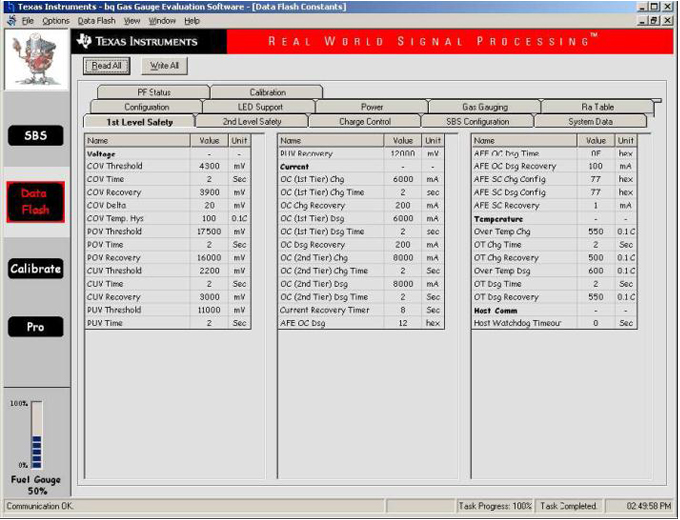Switch to the LED Support tab
This screenshot has width=680, height=520.
pos(260,107)
